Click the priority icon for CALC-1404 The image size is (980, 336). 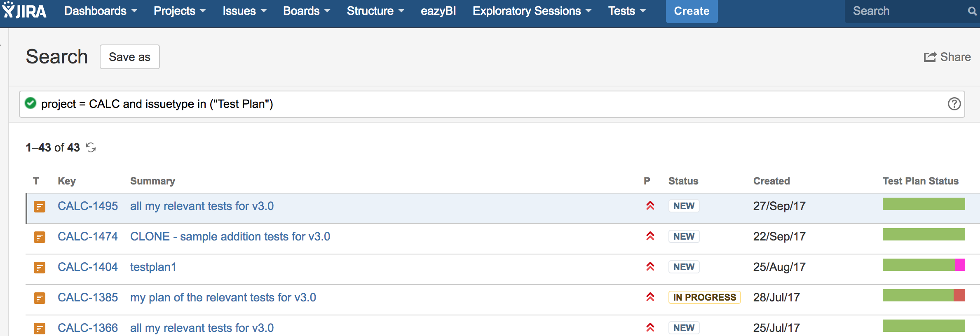pos(650,266)
